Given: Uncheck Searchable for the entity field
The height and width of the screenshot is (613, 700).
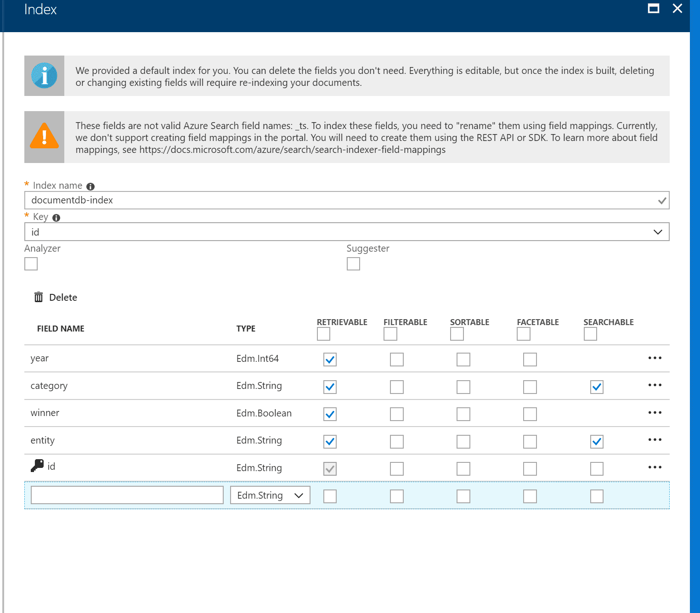Looking at the screenshot, I should [597, 442].
